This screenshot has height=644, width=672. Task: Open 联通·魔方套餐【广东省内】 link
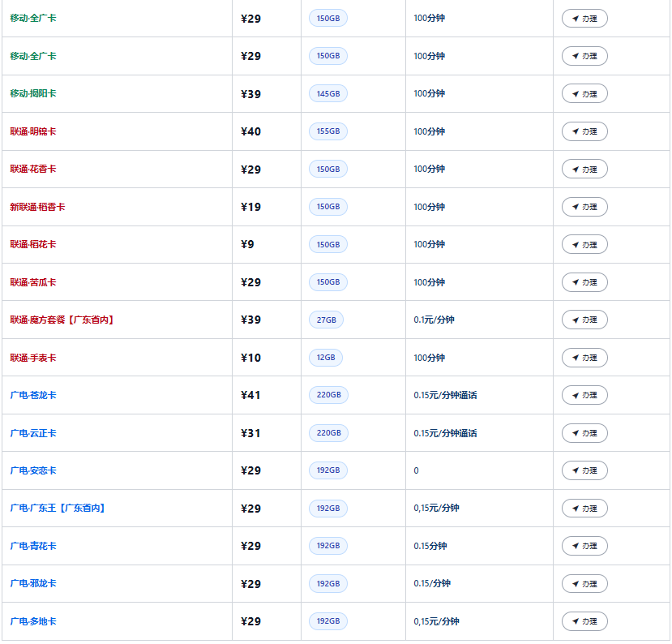tap(62, 320)
